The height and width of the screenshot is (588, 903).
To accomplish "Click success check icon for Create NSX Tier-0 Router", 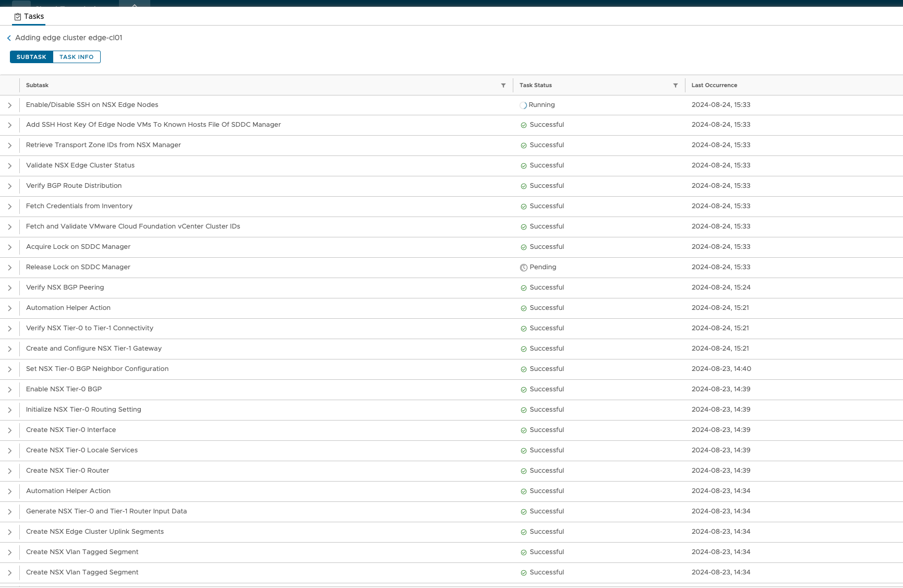I will pos(524,471).
